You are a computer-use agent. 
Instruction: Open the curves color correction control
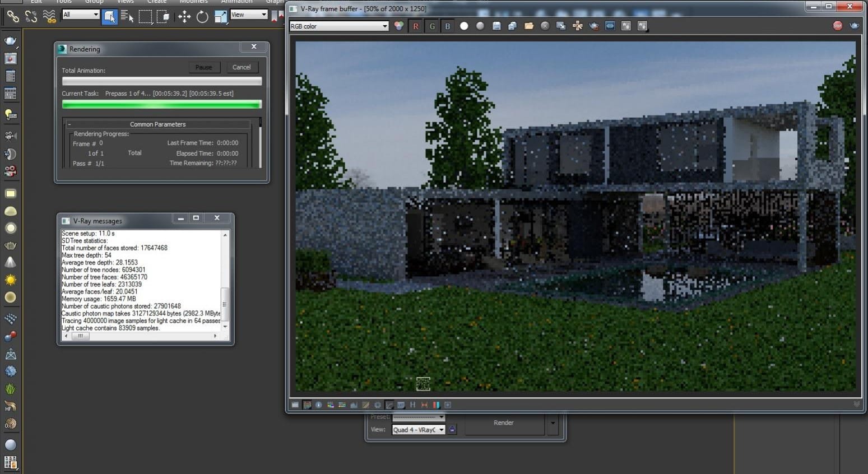pyautogui.click(x=389, y=405)
